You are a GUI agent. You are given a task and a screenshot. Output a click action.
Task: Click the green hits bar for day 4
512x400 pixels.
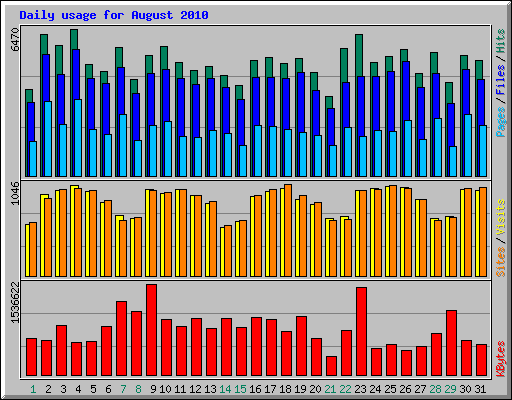point(74,39)
